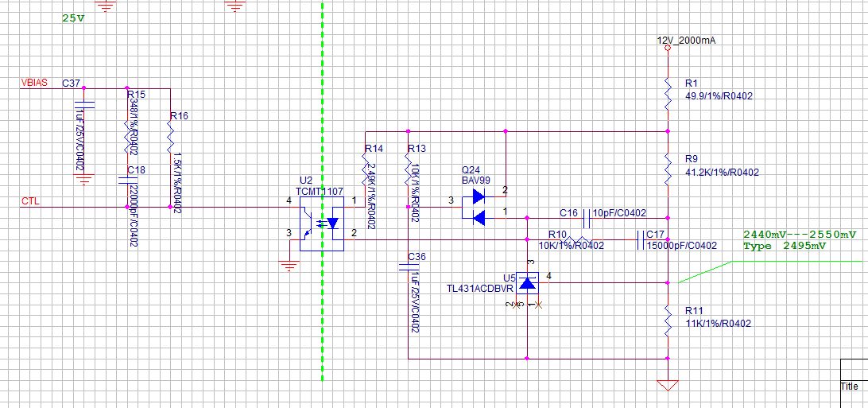Select the ground symbol at U2 pin 3

[x=289, y=266]
